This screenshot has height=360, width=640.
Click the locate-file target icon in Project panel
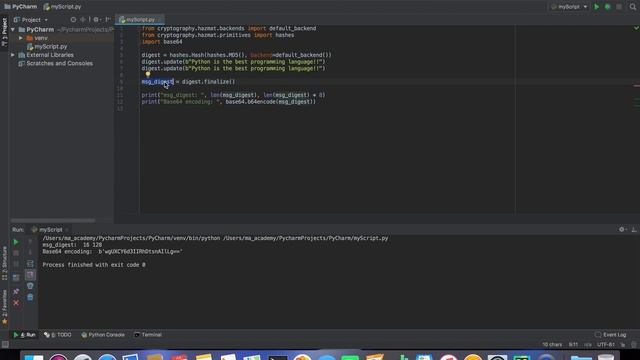pos(73,20)
